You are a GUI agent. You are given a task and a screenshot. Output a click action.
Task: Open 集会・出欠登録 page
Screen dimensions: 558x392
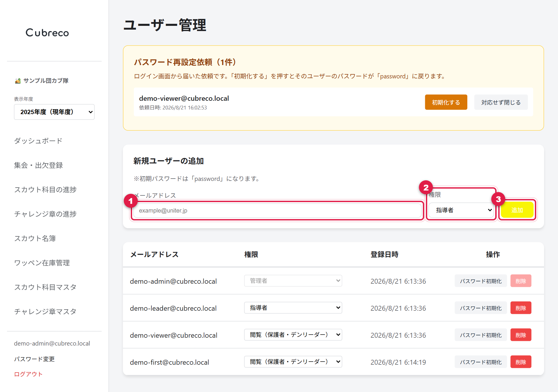[38, 165]
